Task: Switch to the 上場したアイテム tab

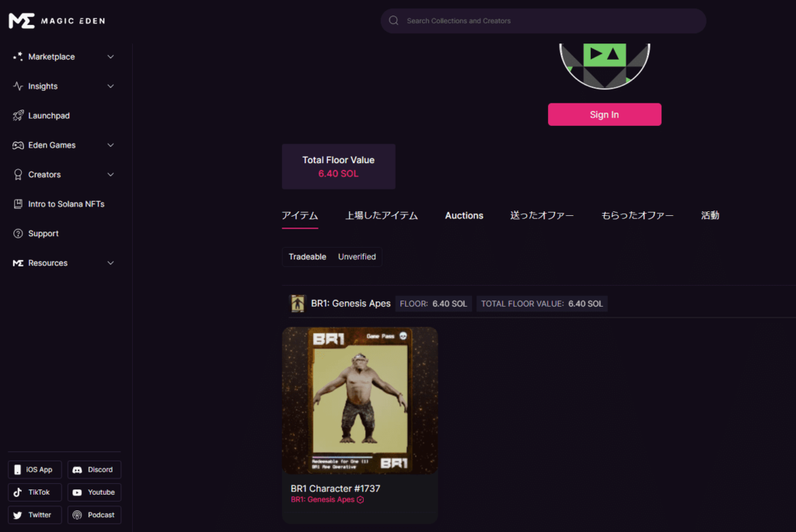Action: coord(382,216)
